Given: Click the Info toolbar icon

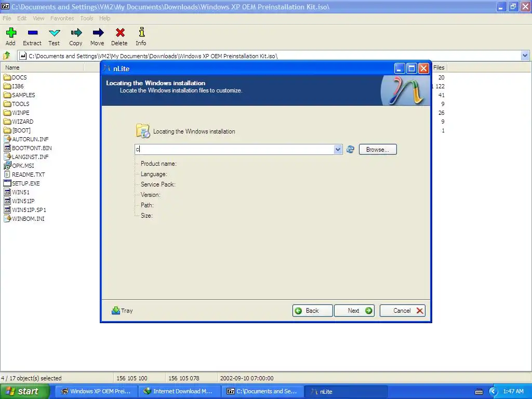Looking at the screenshot, I should tap(141, 36).
